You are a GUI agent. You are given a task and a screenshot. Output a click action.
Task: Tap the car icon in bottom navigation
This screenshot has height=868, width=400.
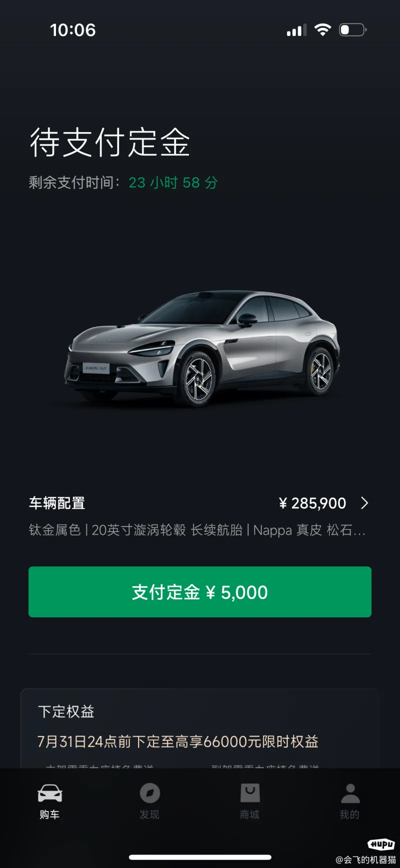(50, 793)
